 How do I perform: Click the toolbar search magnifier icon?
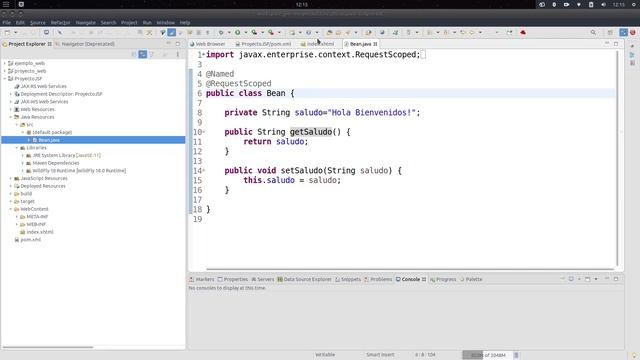(x=593, y=32)
